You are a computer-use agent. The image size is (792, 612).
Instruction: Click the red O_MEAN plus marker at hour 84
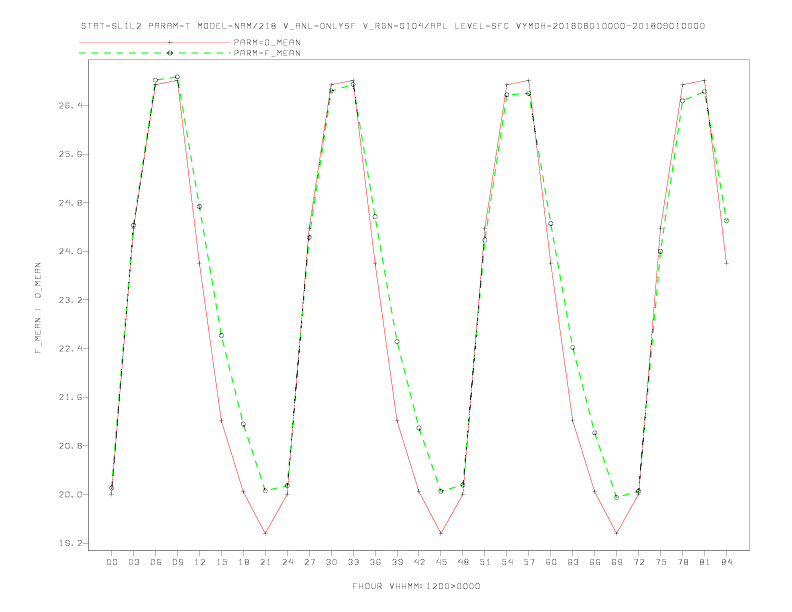(x=726, y=263)
